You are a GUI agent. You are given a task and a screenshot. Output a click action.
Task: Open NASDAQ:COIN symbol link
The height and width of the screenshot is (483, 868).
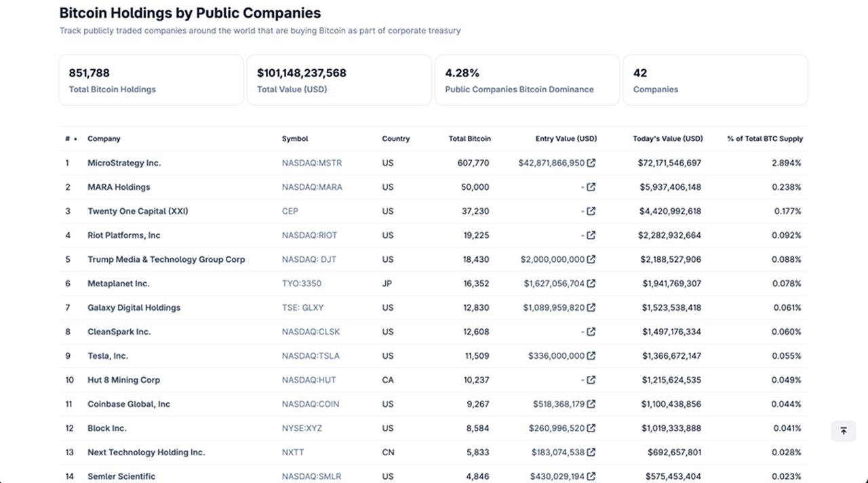(x=311, y=404)
